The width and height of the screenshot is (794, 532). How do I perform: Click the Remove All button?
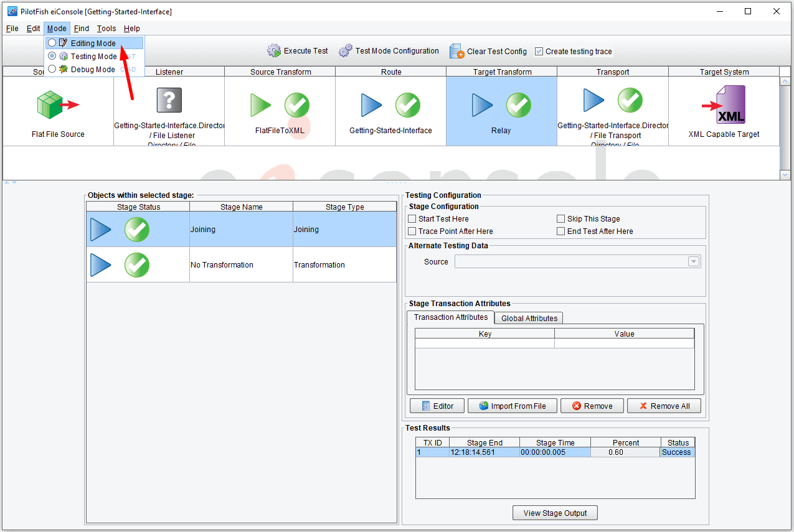coord(664,406)
